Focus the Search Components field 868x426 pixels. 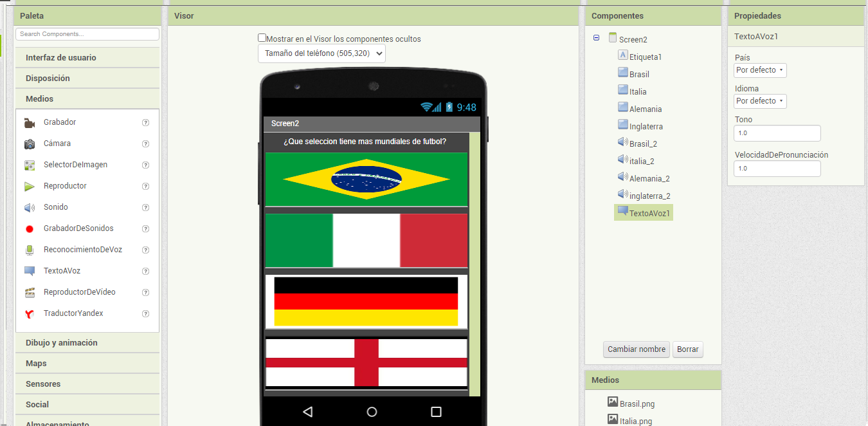87,34
